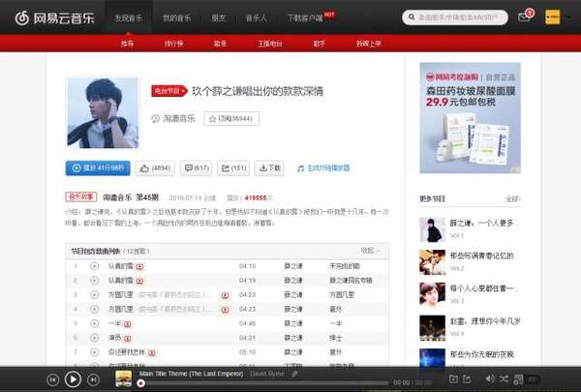The image size is (581, 392).
Task: Click the blue 播放 41分58秒 button
Action: coord(98,167)
